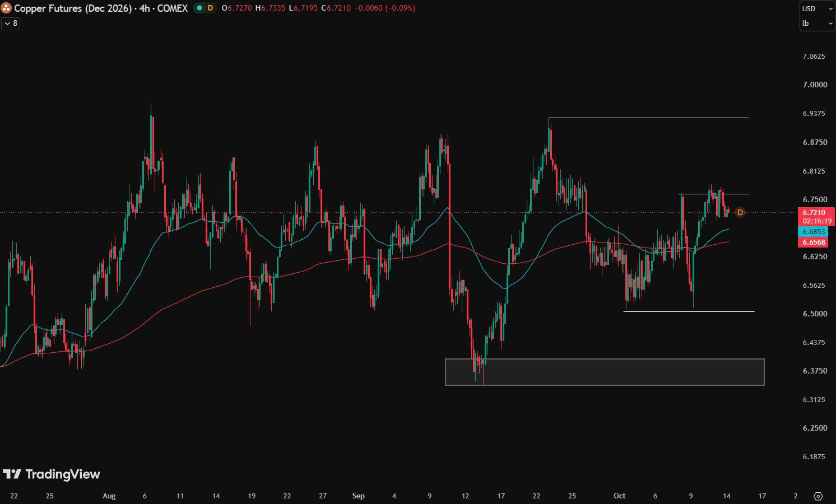Click the 02:16:19 bar countdown timer
Viewport: 836px width, 504px height.
816,221
